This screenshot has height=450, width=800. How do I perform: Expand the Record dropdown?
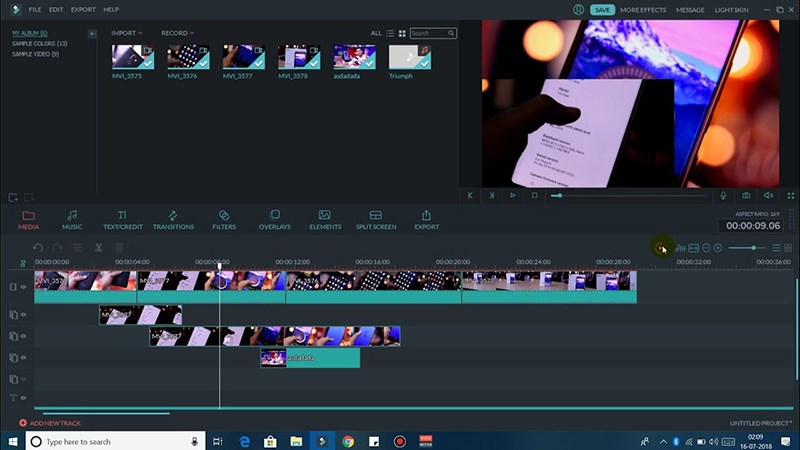177,33
